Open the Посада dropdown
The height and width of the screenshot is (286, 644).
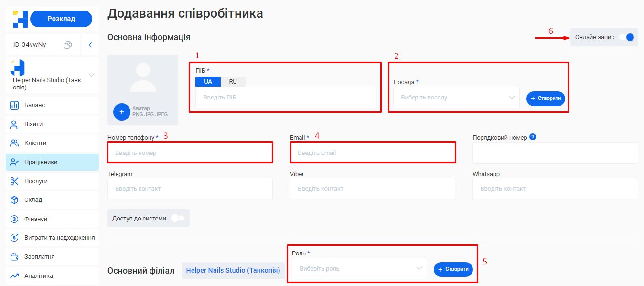point(454,98)
